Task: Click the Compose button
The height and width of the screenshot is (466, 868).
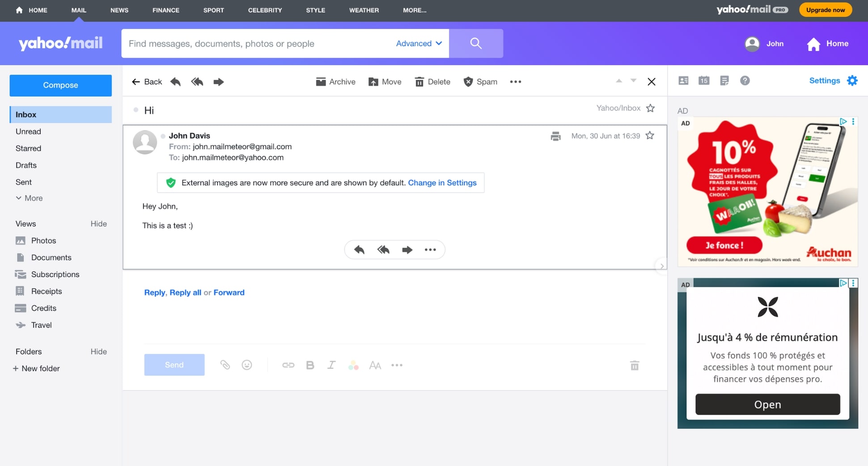Action: tap(60, 85)
